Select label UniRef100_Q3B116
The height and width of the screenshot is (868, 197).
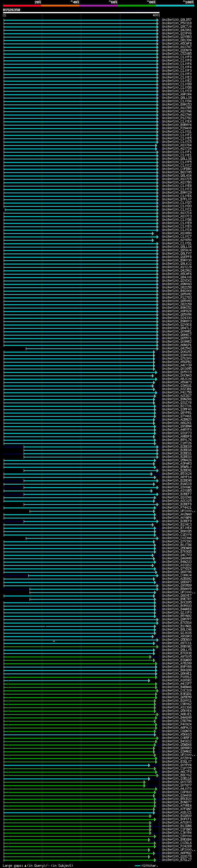coord(177,779)
